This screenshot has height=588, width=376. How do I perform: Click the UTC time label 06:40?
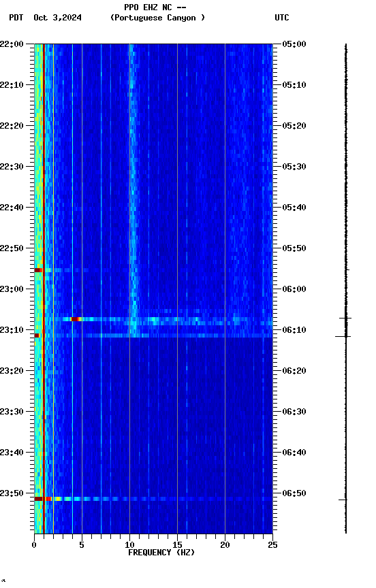coord(294,453)
